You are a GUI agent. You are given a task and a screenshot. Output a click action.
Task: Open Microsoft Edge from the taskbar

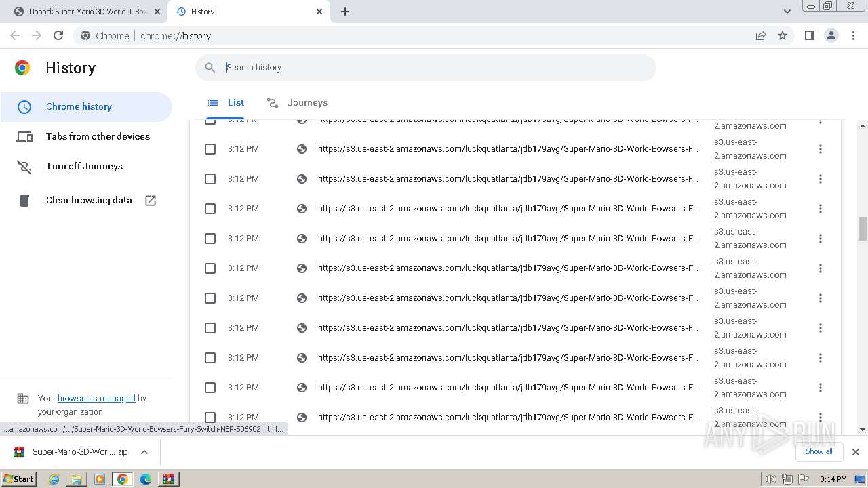click(x=146, y=479)
